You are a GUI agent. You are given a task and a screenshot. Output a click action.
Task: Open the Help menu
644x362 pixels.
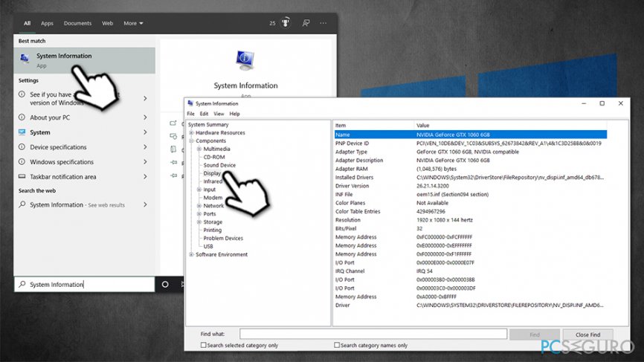coord(234,114)
